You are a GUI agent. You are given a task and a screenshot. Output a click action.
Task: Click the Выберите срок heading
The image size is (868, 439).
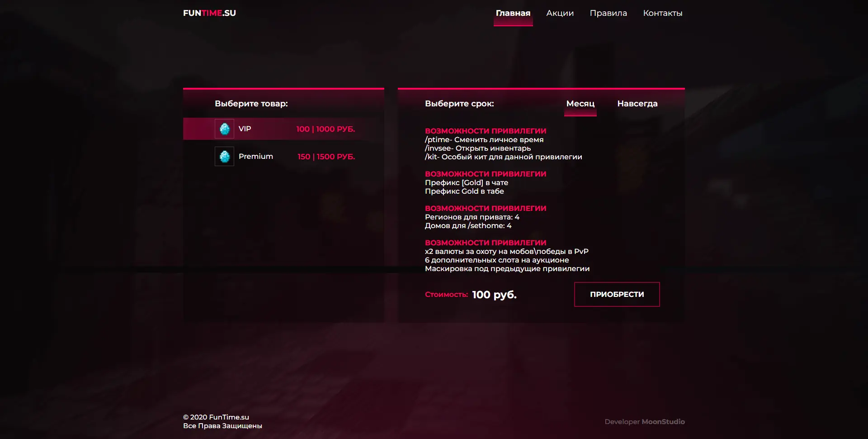(459, 104)
